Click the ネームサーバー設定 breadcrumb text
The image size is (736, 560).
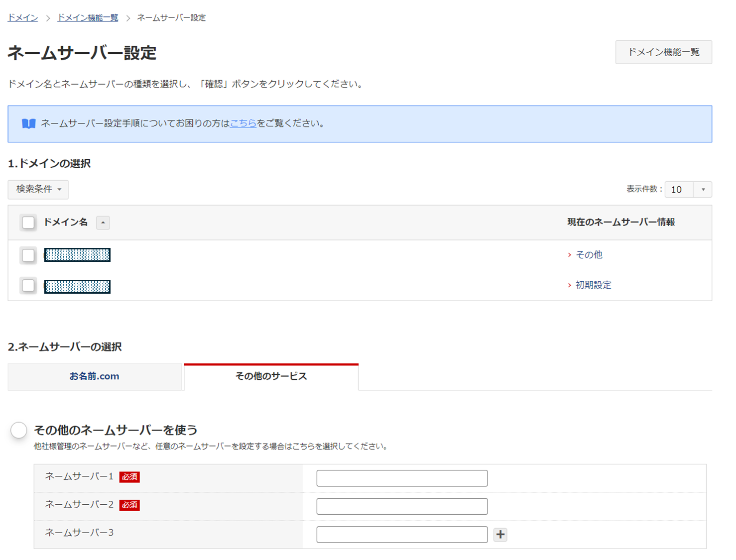click(x=171, y=18)
